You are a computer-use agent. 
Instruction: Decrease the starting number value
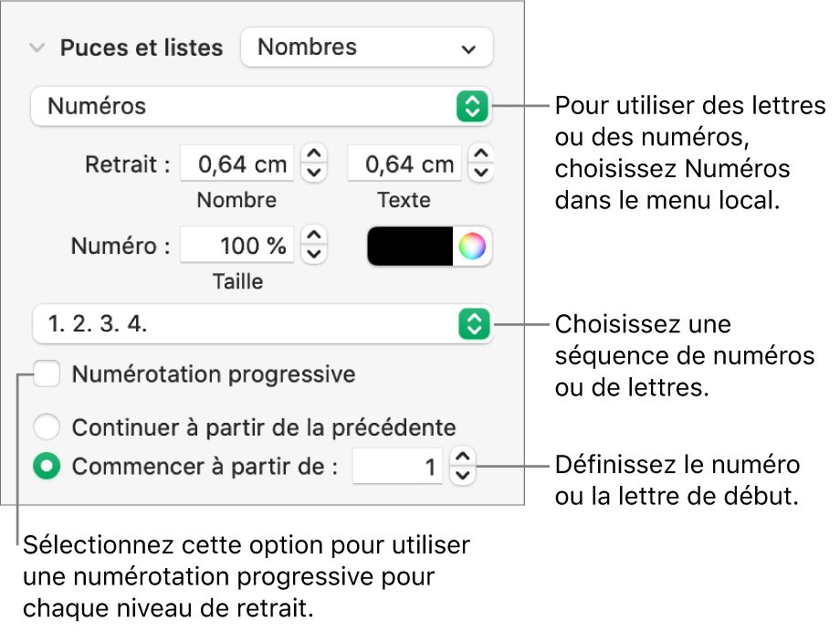[463, 475]
